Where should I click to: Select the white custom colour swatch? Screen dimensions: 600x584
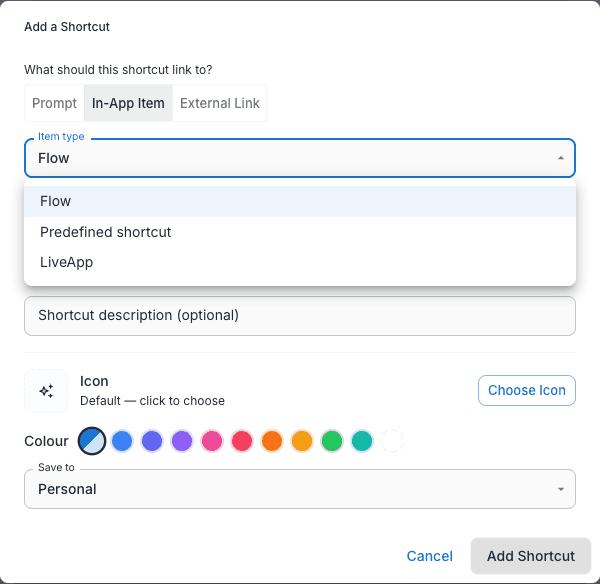pos(392,441)
